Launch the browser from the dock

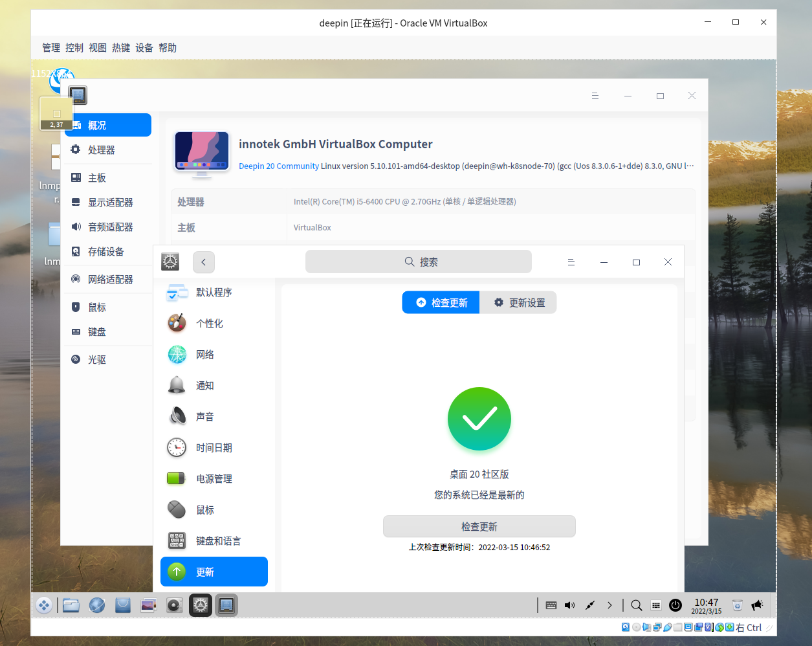click(97, 605)
